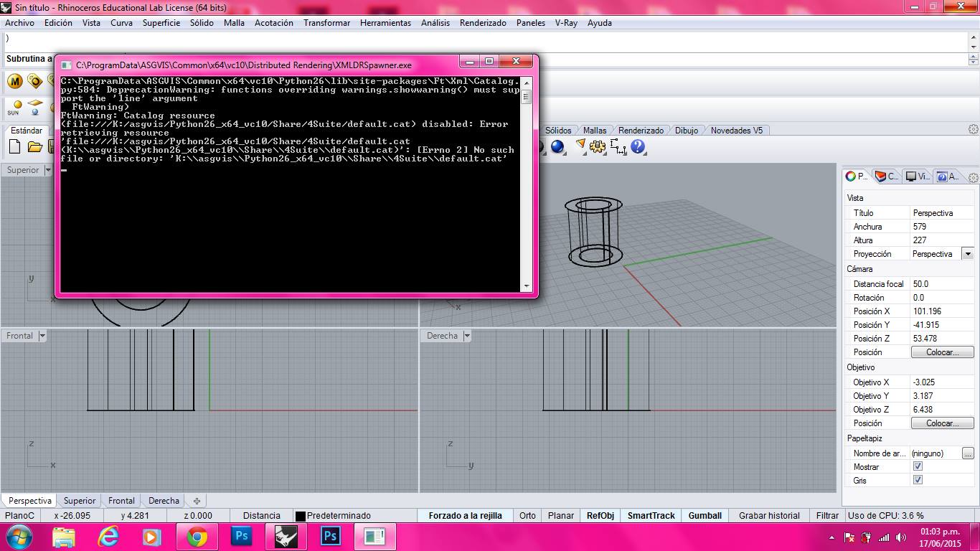Screen dimensions: 980x551
Task: Toggle Gumball in status bar
Action: click(x=705, y=515)
